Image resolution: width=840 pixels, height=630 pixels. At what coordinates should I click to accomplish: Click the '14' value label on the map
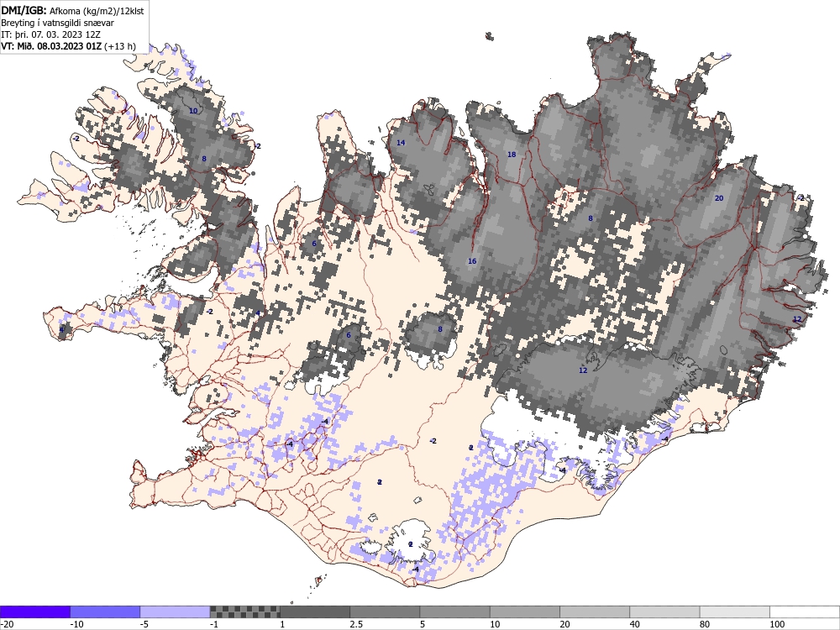click(401, 143)
